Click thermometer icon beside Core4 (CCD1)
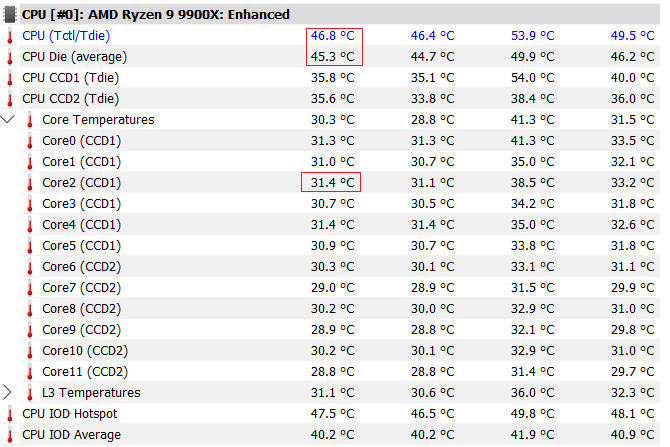This screenshot has width=670, height=447. coord(30,224)
